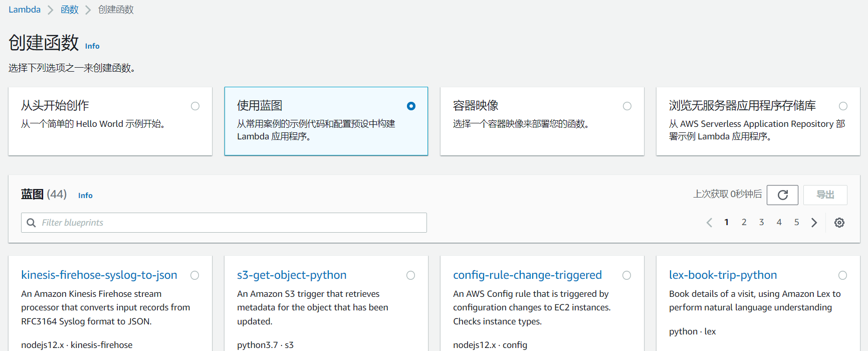This screenshot has width=868, height=351.
Task: Select the 从头开始创作 radio option
Action: [x=195, y=106]
